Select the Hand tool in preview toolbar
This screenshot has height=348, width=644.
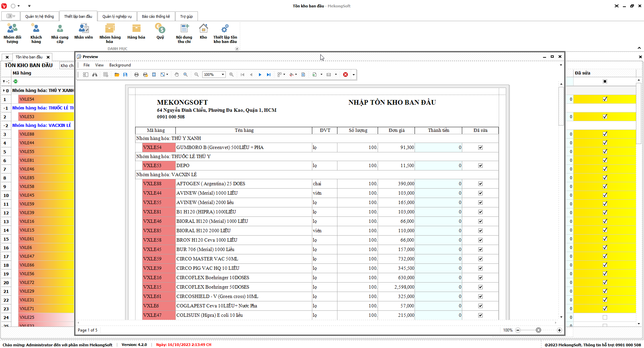[x=177, y=74]
